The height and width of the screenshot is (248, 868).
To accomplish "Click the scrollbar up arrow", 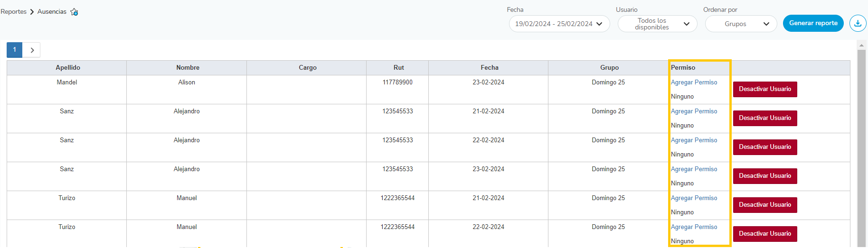I will click(861, 46).
